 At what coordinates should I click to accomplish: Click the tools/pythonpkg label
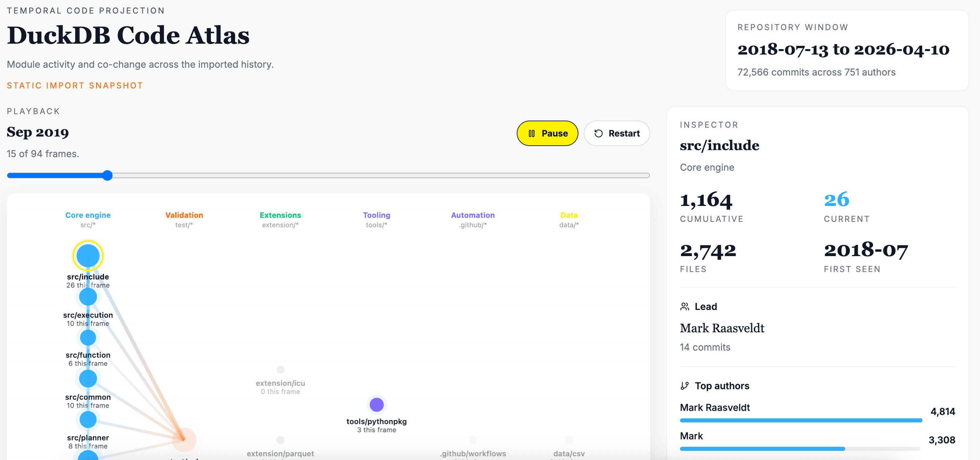(376, 421)
